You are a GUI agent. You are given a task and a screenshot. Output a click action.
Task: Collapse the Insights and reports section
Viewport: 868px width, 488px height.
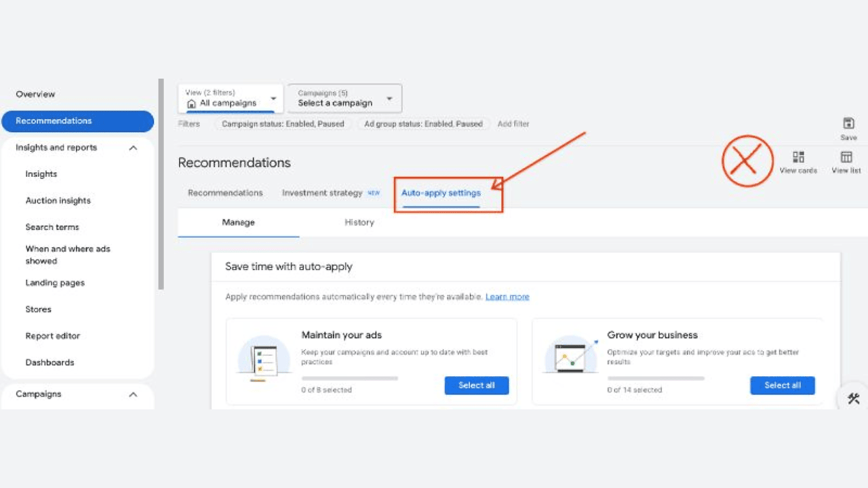click(x=133, y=148)
